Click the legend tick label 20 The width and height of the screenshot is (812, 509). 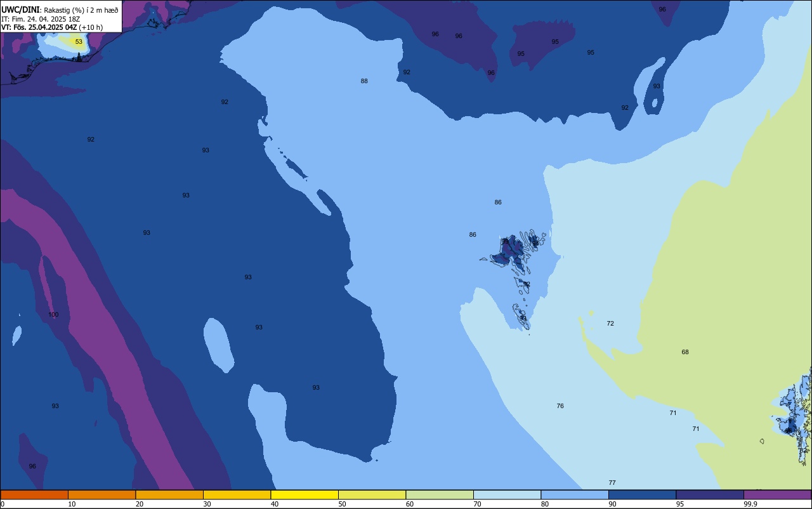pyautogui.click(x=140, y=504)
